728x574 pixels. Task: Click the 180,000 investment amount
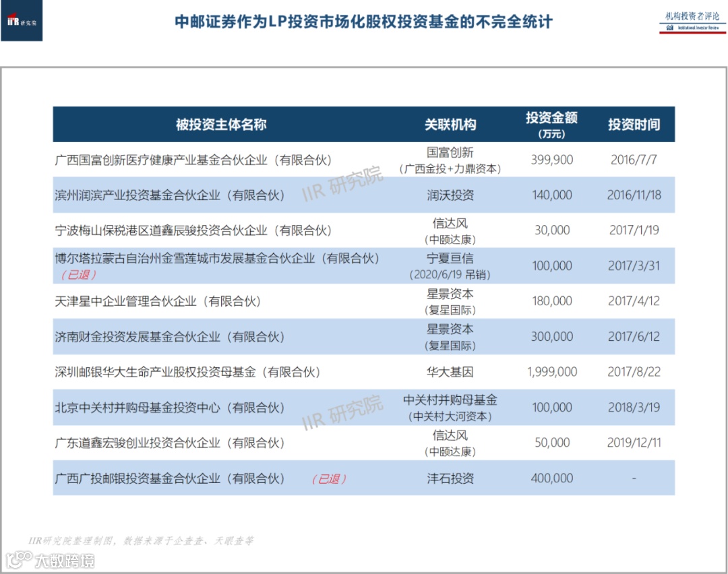coord(552,302)
